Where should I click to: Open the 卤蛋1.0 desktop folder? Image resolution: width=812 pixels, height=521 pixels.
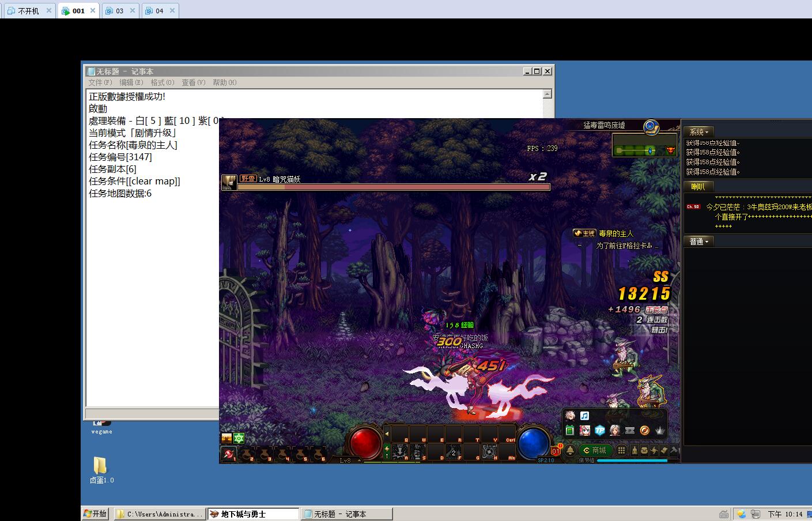pos(101,470)
